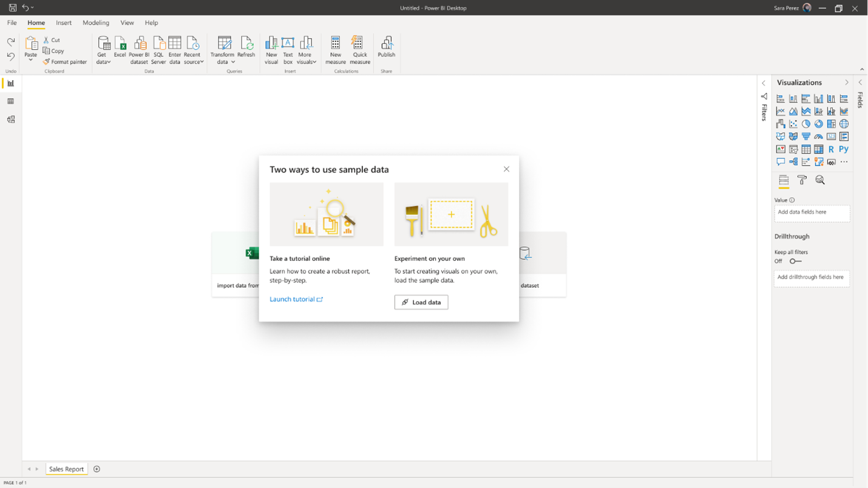Image resolution: width=868 pixels, height=488 pixels.
Task: Select the donut chart visual
Action: point(819,124)
